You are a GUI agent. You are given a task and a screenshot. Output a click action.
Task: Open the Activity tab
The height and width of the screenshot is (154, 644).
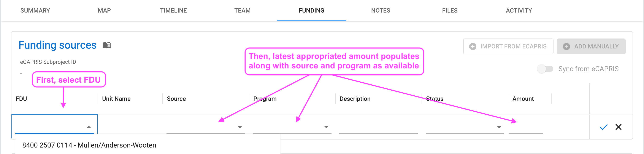pos(519,11)
